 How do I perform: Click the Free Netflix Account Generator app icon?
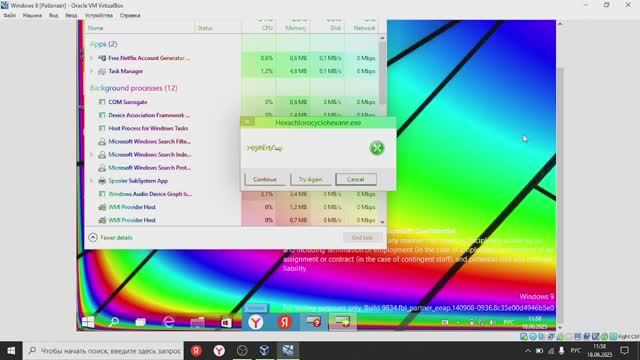click(102, 58)
